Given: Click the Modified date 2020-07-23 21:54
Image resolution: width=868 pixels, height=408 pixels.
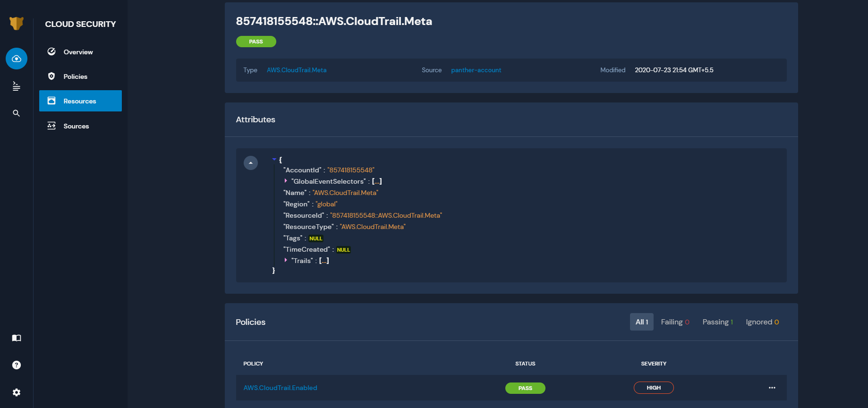Looking at the screenshot, I should [x=674, y=70].
